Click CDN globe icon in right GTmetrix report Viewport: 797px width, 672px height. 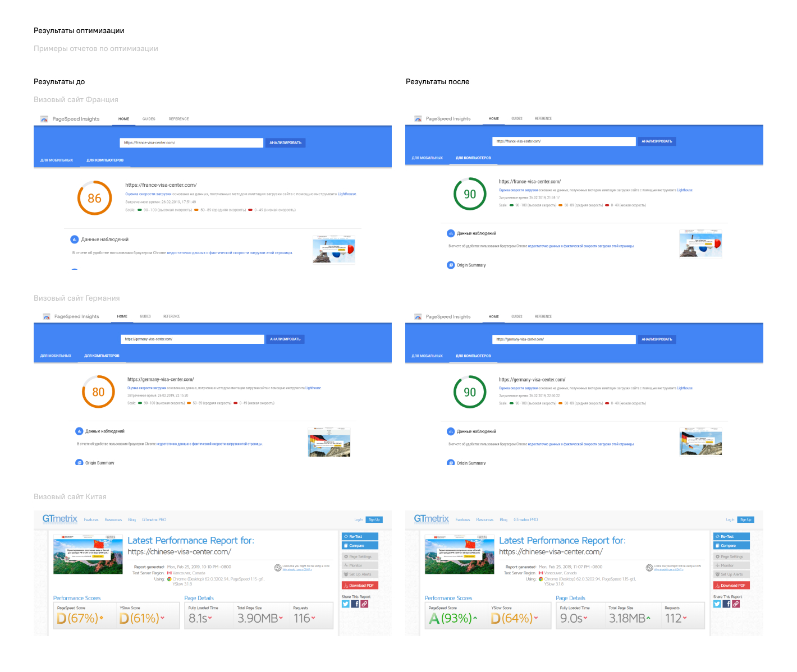tap(649, 568)
